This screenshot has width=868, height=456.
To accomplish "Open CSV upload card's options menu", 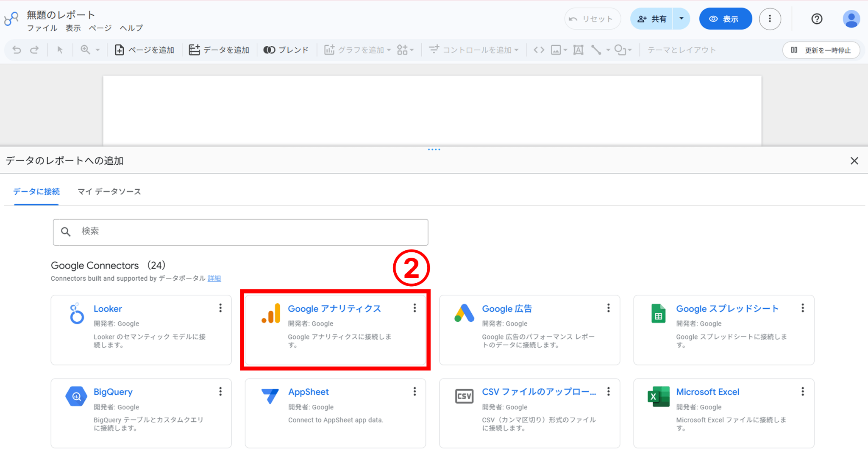I will coord(609,392).
